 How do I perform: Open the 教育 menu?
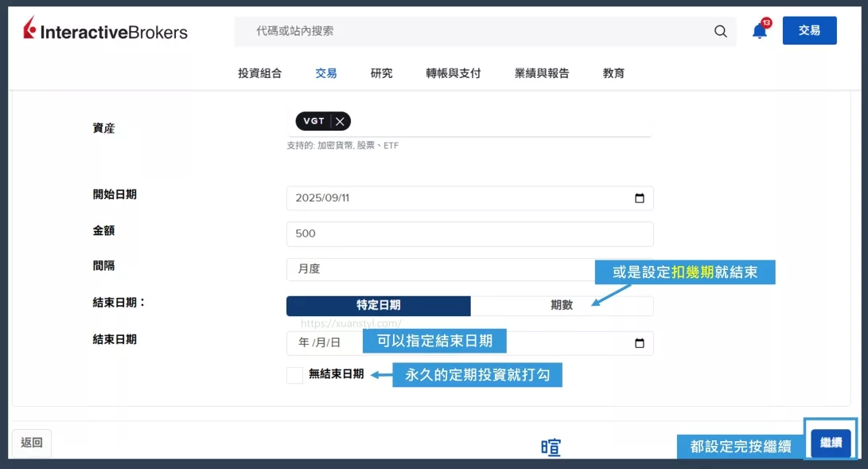(x=613, y=73)
